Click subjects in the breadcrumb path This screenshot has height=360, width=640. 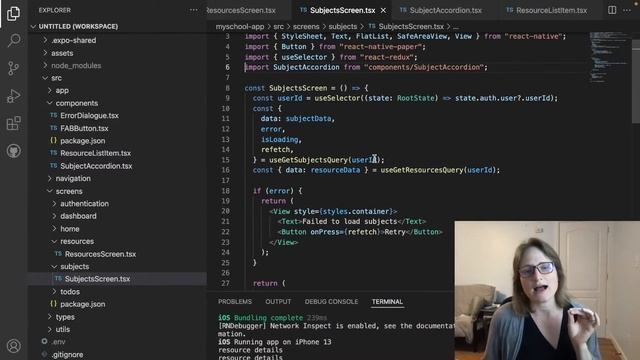coord(343,27)
